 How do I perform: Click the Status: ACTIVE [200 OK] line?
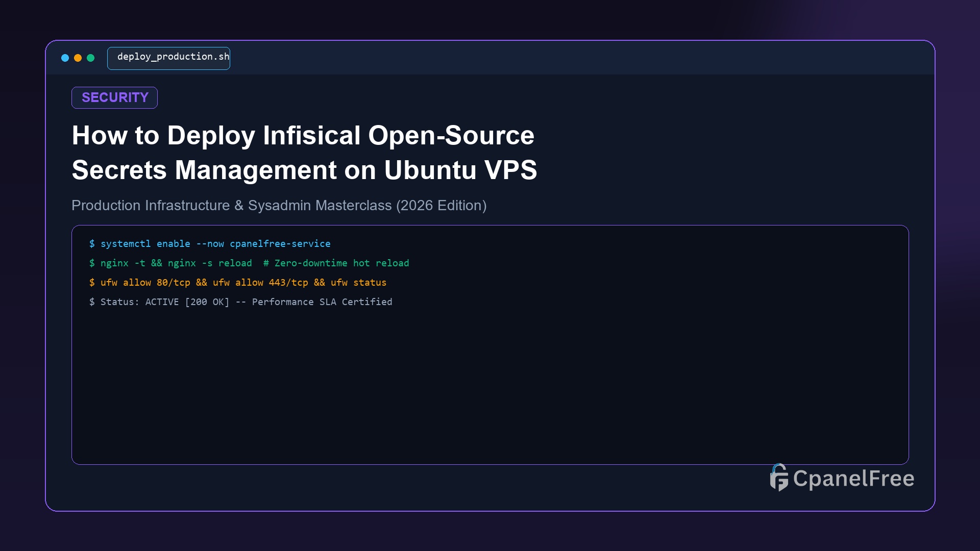coord(240,302)
